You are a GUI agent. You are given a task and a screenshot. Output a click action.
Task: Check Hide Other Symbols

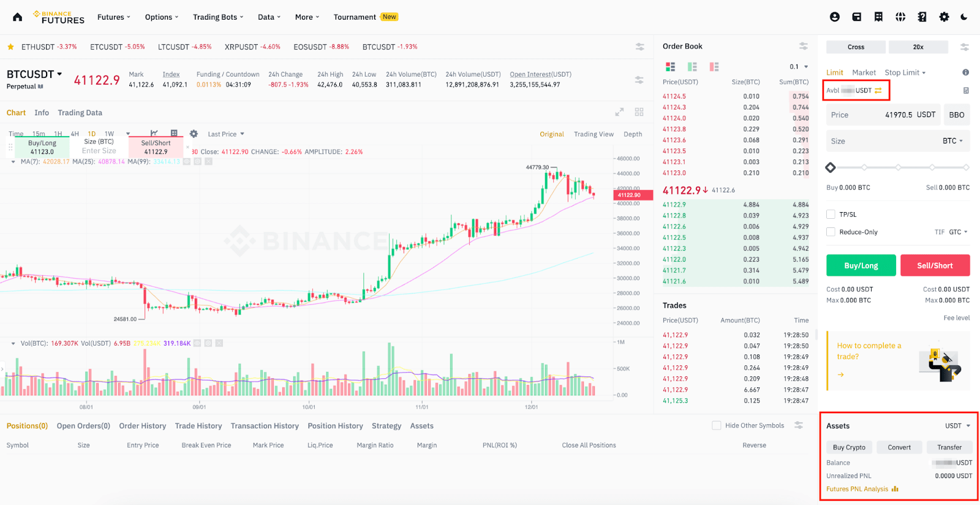coord(716,425)
